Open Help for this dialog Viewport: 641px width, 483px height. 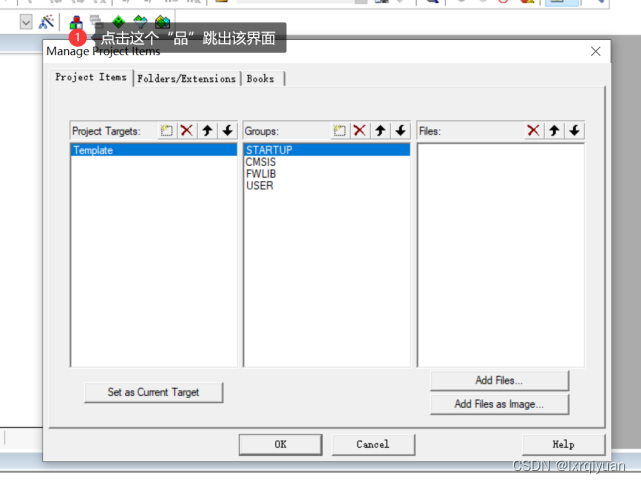click(564, 445)
